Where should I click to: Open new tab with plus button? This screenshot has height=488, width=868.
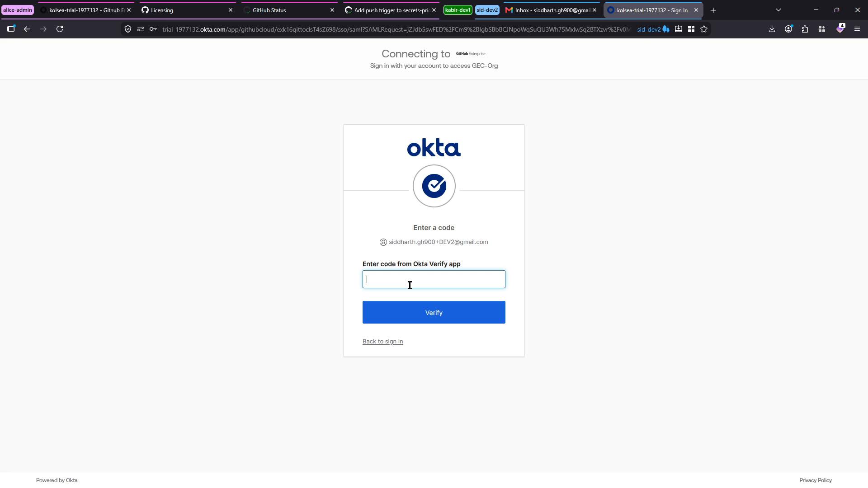[713, 10]
